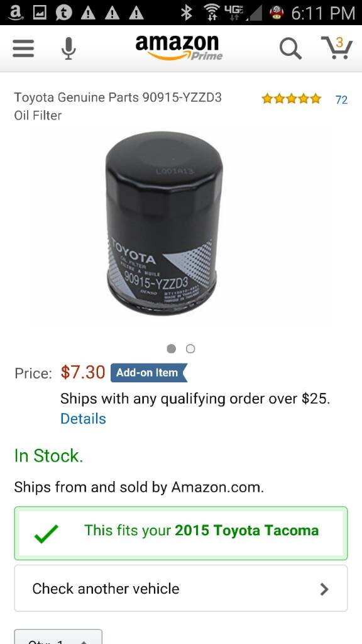
Task: Open the hamburger navigation menu
Action: [23, 48]
